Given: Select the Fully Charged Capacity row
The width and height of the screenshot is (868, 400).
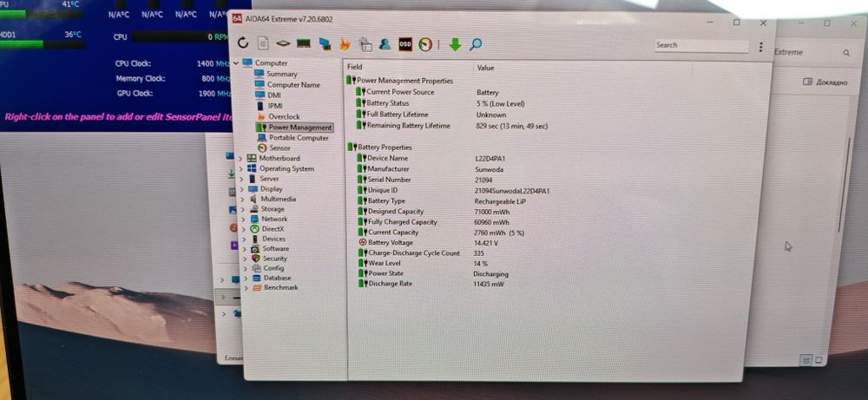Looking at the screenshot, I should [x=435, y=222].
